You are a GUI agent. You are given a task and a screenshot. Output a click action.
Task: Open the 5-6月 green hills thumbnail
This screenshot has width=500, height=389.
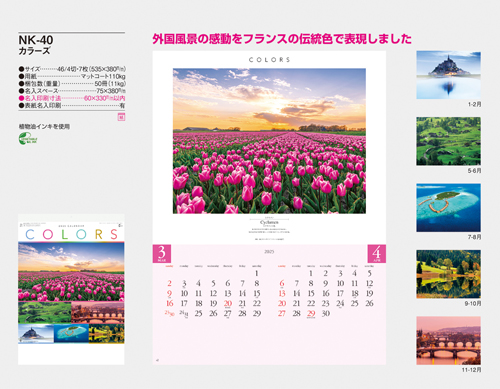[x=448, y=141]
